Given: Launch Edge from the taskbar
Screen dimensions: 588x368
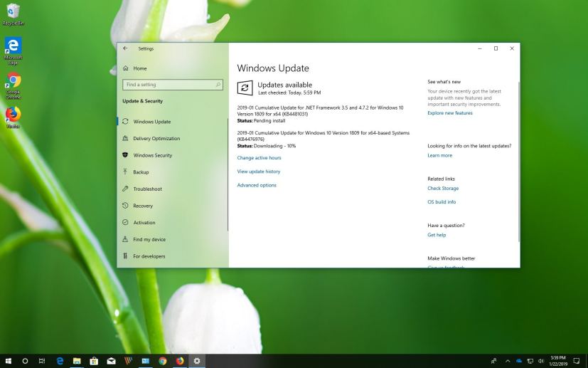Looking at the screenshot, I should (x=60, y=361).
